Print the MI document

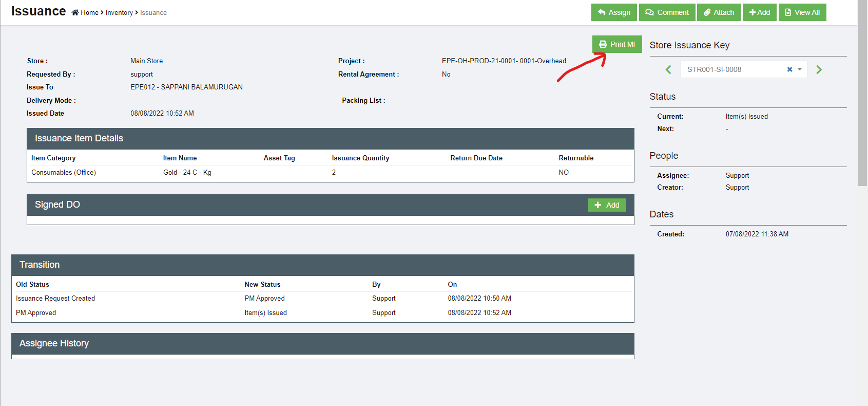tap(617, 44)
